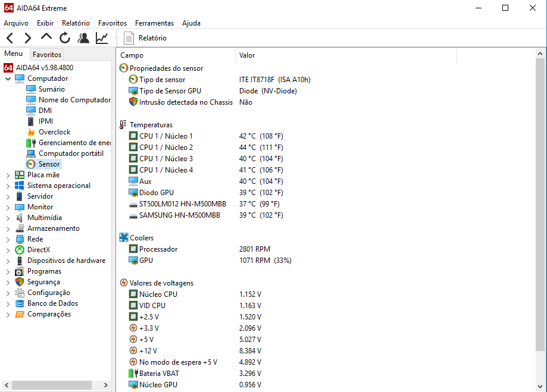Open the Ferramentas menu
547x392 pixels.
tap(155, 23)
